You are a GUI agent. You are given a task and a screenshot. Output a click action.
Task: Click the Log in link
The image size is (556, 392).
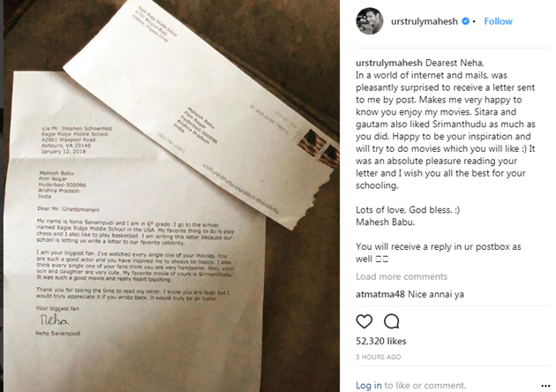click(369, 385)
